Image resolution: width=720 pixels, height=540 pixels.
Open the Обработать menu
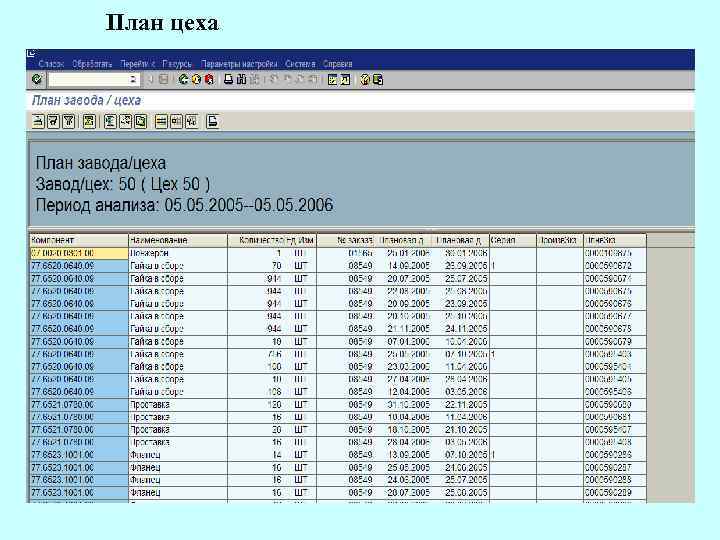92,64
